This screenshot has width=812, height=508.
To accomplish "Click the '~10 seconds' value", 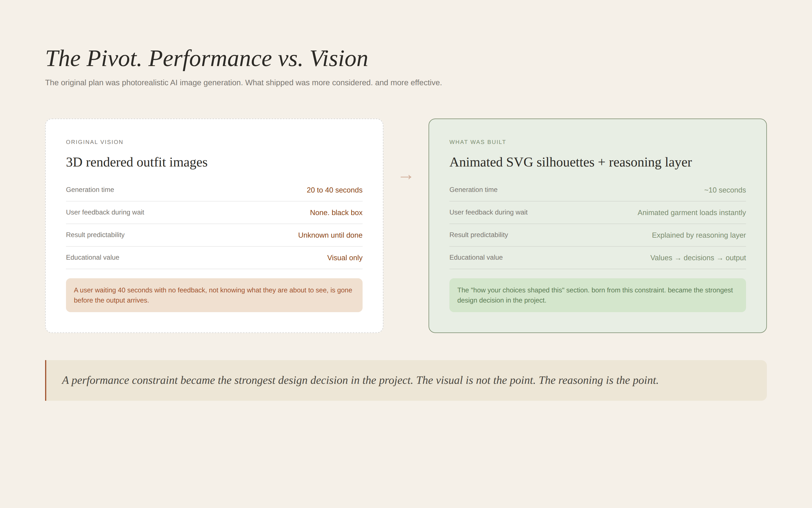I will pos(725,190).
